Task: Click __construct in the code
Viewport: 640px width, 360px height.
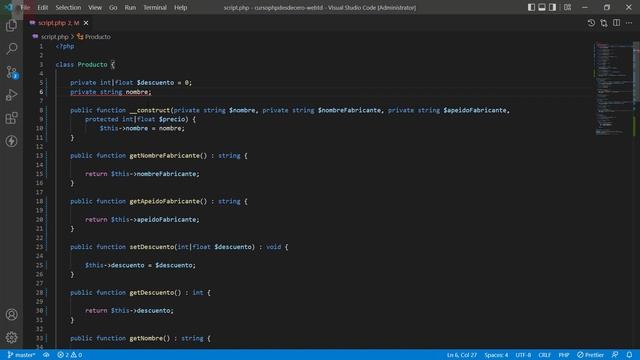Action: (150, 110)
